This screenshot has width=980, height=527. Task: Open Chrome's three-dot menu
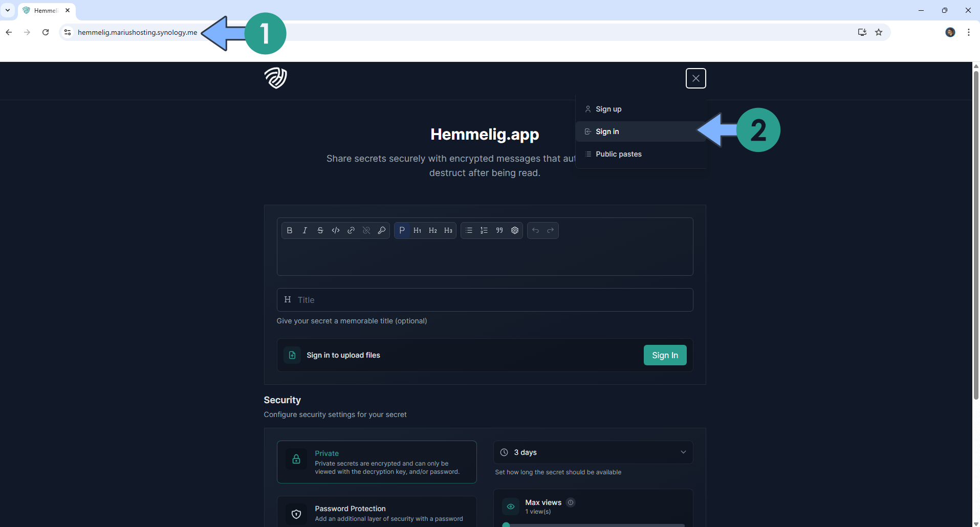(969, 32)
